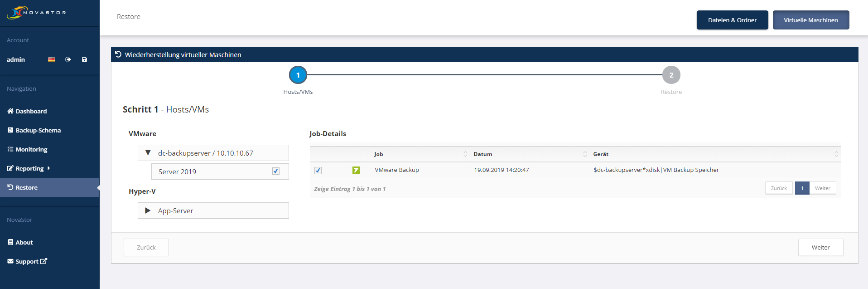Image resolution: width=868 pixels, height=289 pixels.
Task: Uncheck the Server 2019 checkbox
Action: tap(276, 171)
